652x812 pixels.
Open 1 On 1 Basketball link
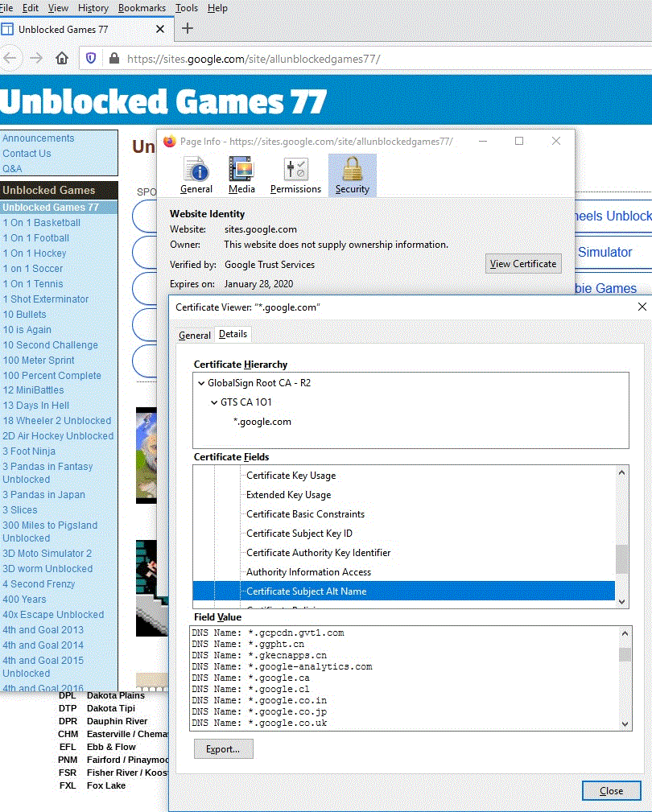tap(41, 223)
